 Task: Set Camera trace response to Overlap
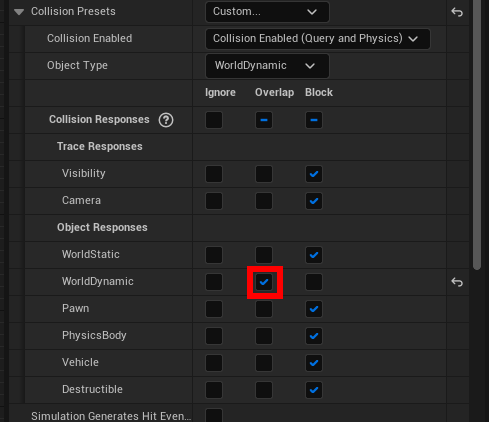tap(264, 201)
